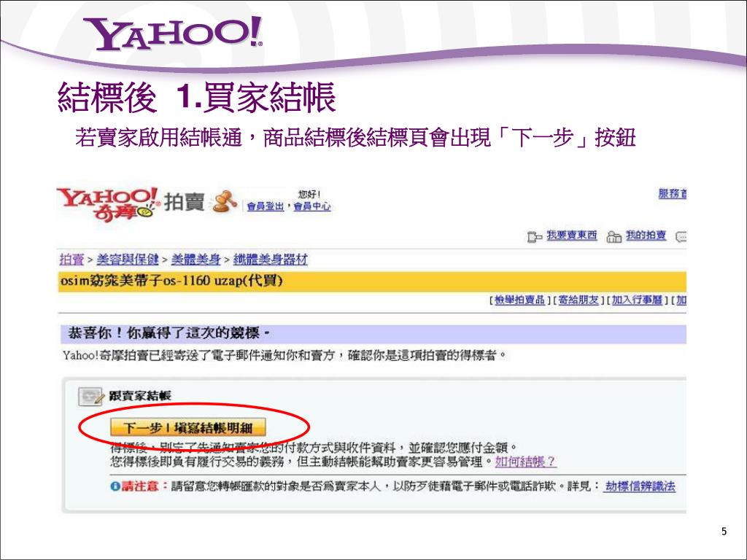The height and width of the screenshot is (560, 747).
Task: Click 檢舉拍賣品 link
Action: point(519,300)
